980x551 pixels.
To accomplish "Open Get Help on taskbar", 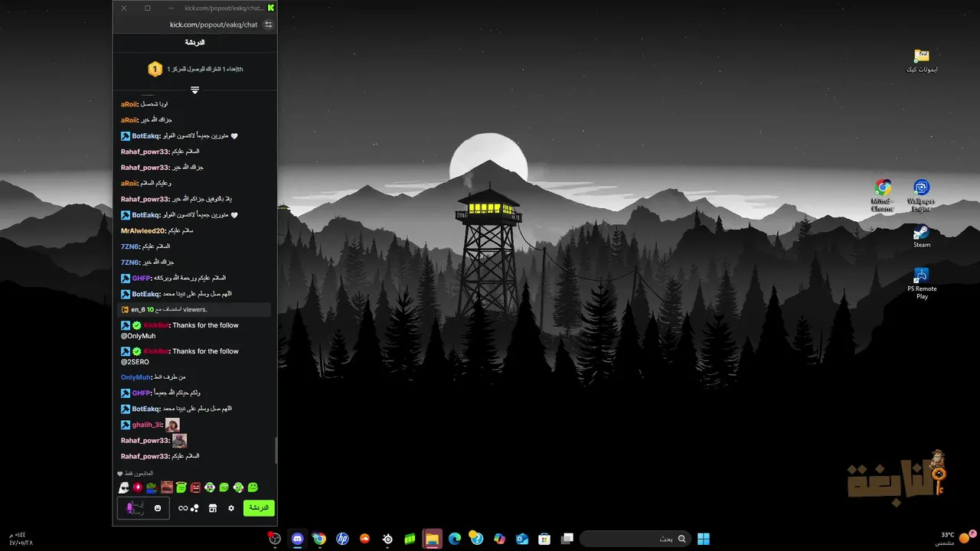I will tap(476, 539).
